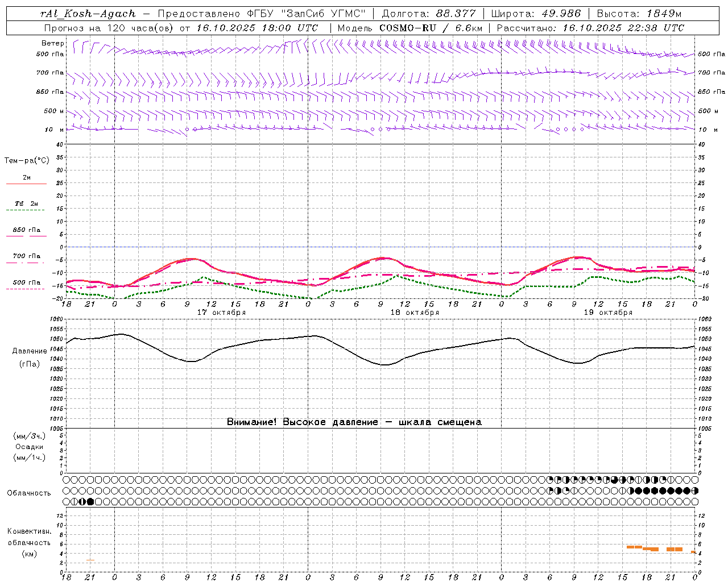The height and width of the screenshot is (582, 728).
Task: Click the fully black low-cloud circle at 21h on 16 October
Action: pos(90,501)
